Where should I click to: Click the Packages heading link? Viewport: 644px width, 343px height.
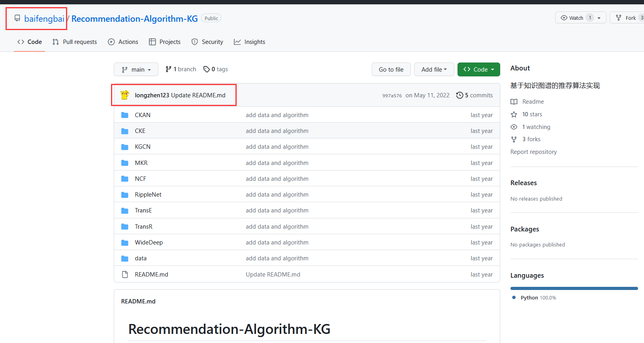click(525, 229)
